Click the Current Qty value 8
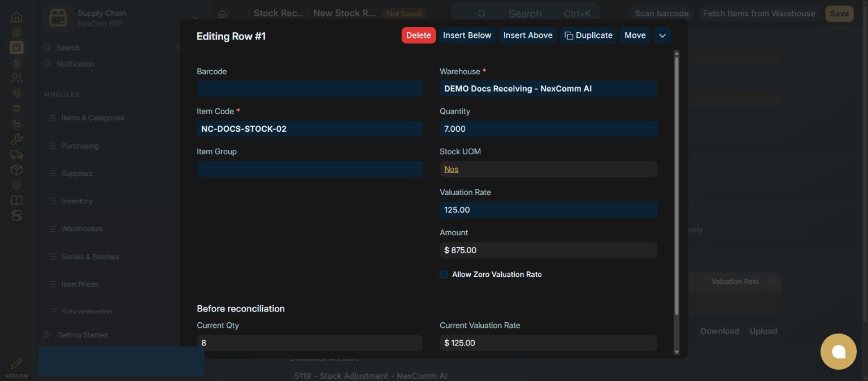Viewport: 868px width, 381px height. [x=203, y=343]
